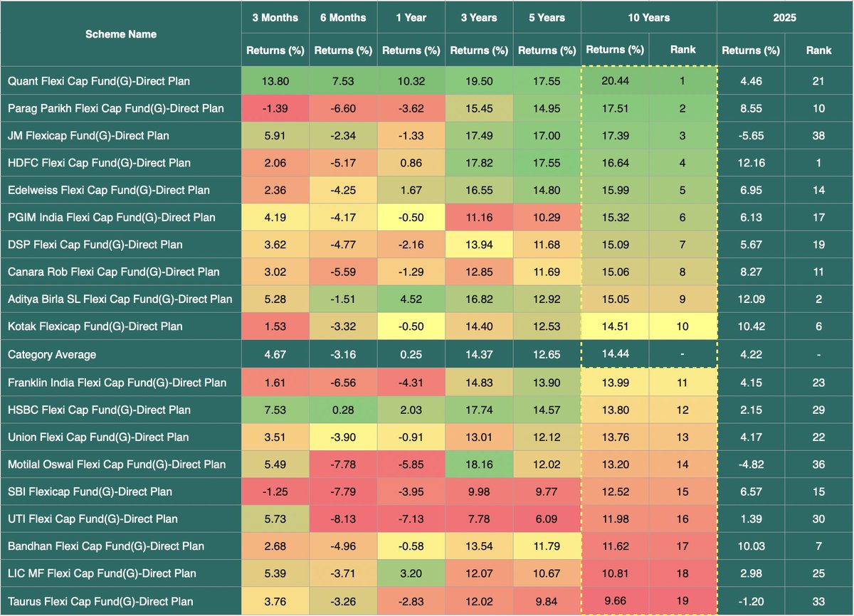Click Motilal Oswal's 2025 rank "36"

[819, 464]
